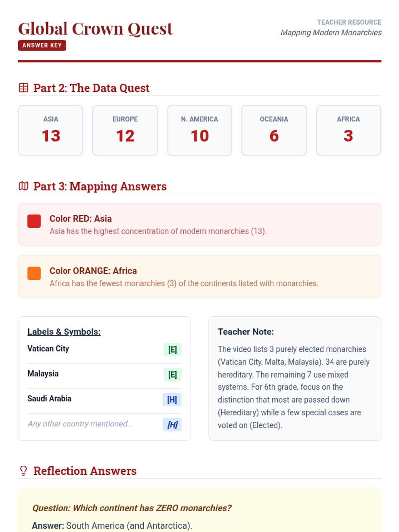Screen dimensions: 399x532
Task: Select the Oceania 6 stat card
Action: click(274, 130)
